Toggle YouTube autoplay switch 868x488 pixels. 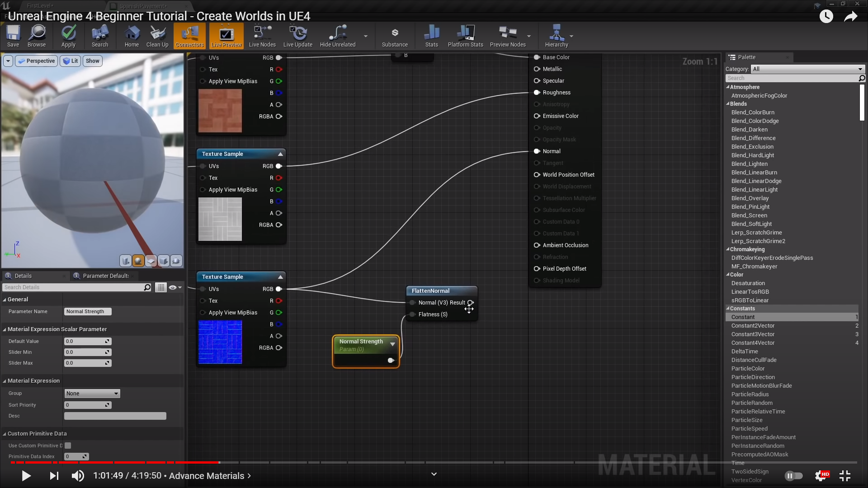[x=794, y=475]
